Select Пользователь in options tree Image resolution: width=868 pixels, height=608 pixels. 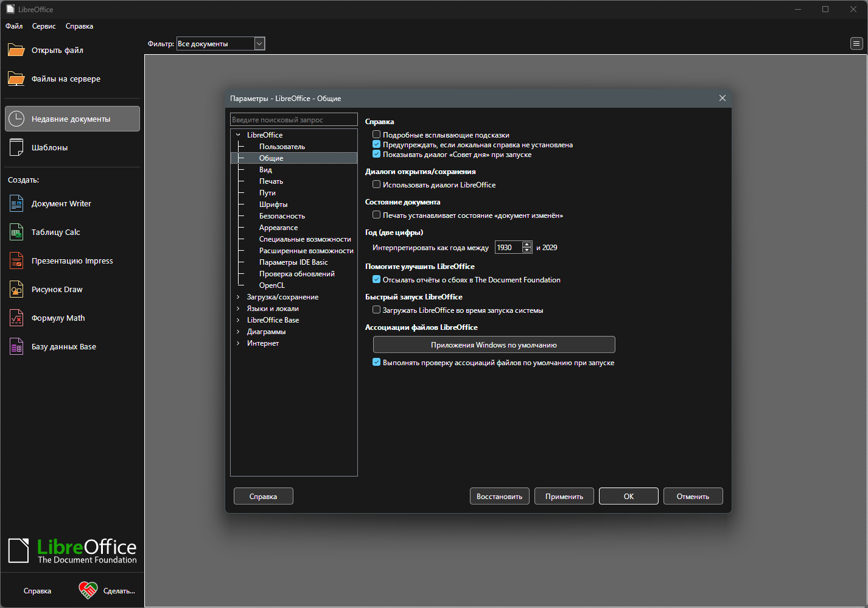(282, 147)
